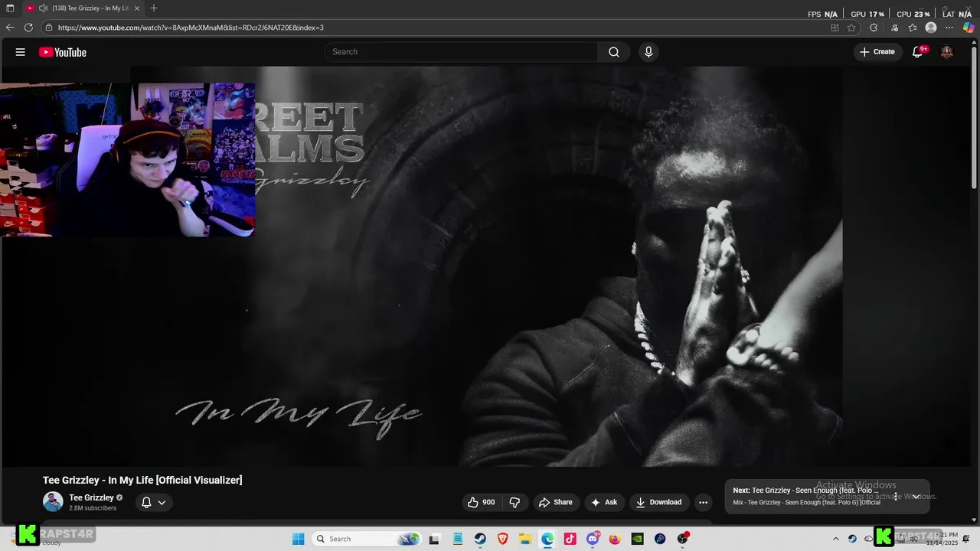Click into the YouTube search field
This screenshot has width=980, height=551.
click(x=461, y=52)
